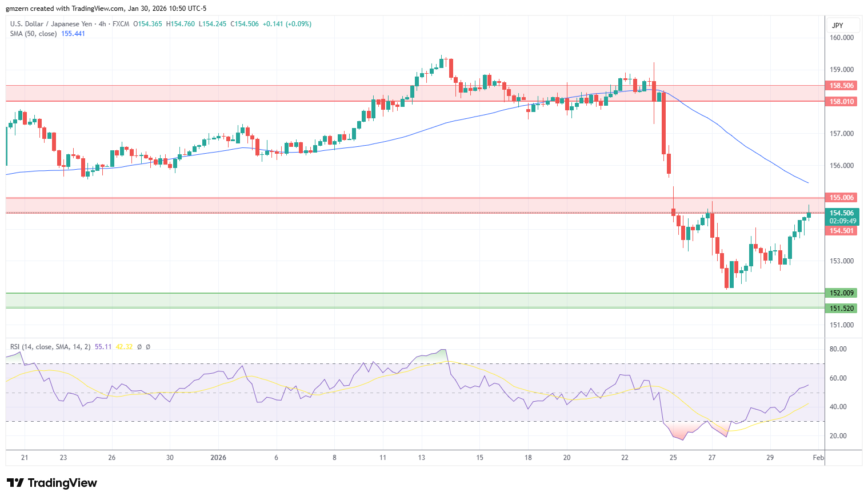Click the 2026 year marker on the time axis
This screenshot has width=868, height=500.
point(218,458)
